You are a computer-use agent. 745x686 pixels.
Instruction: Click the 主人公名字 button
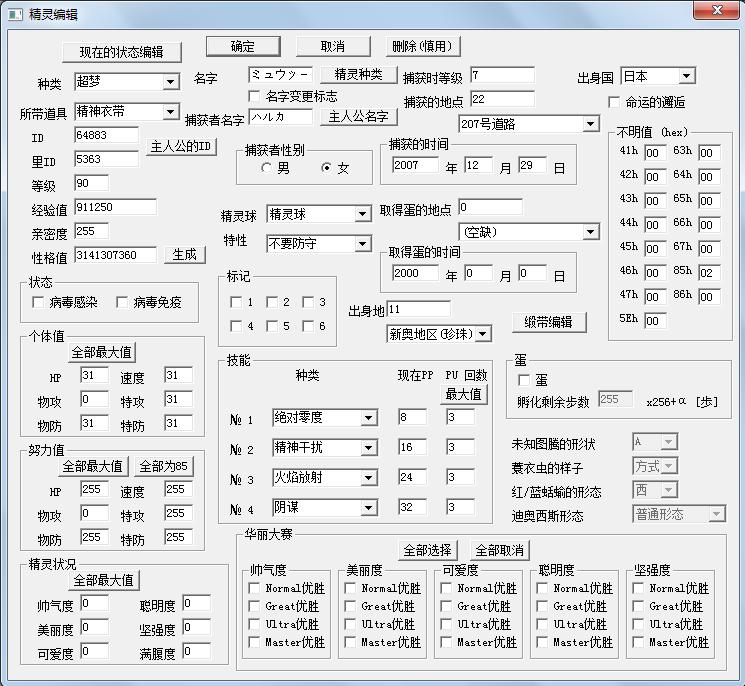tap(358, 116)
